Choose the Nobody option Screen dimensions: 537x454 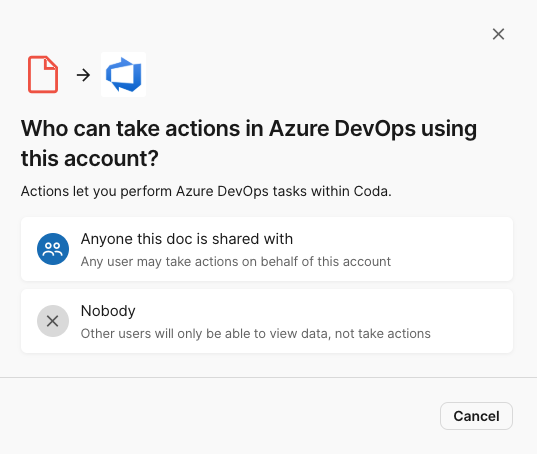point(267,321)
